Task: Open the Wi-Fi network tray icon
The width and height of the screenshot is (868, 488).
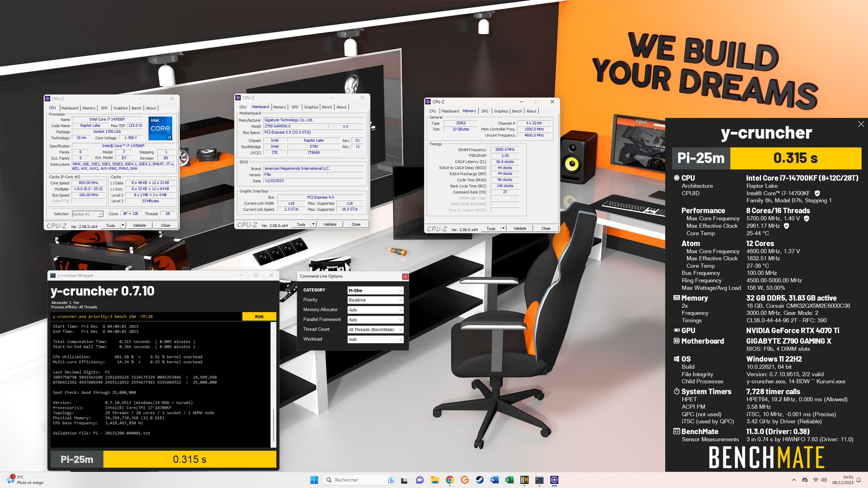Action: pyautogui.click(x=815, y=480)
